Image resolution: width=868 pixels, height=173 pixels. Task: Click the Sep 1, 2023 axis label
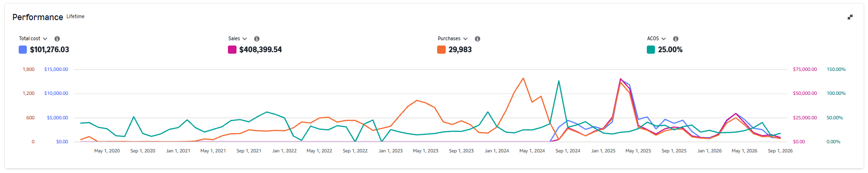coord(462,151)
